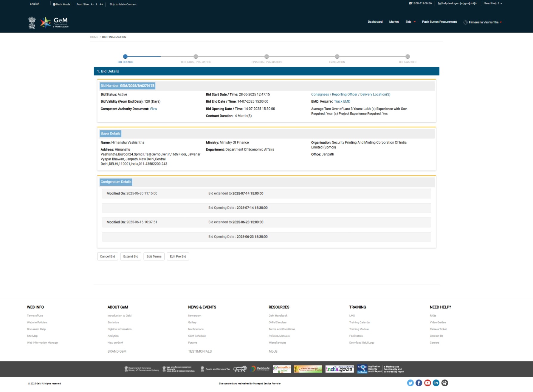Open the English language selector
This screenshot has width=533, height=392.
35,4
